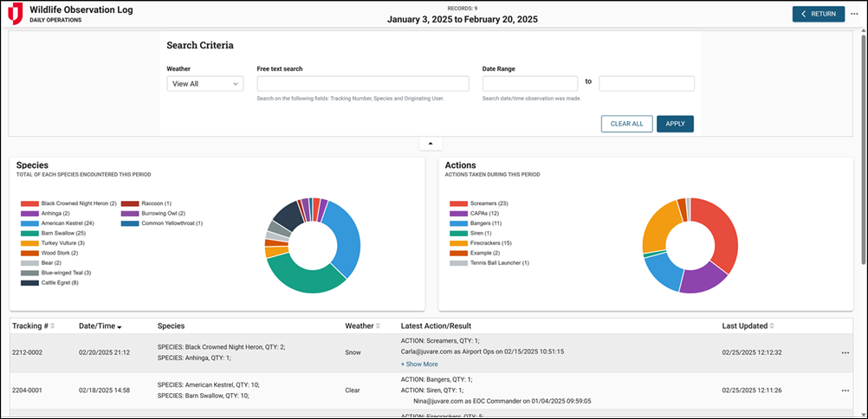The height and width of the screenshot is (419, 868).
Task: Expand Show More for record 2212-0002
Action: pyautogui.click(x=419, y=364)
